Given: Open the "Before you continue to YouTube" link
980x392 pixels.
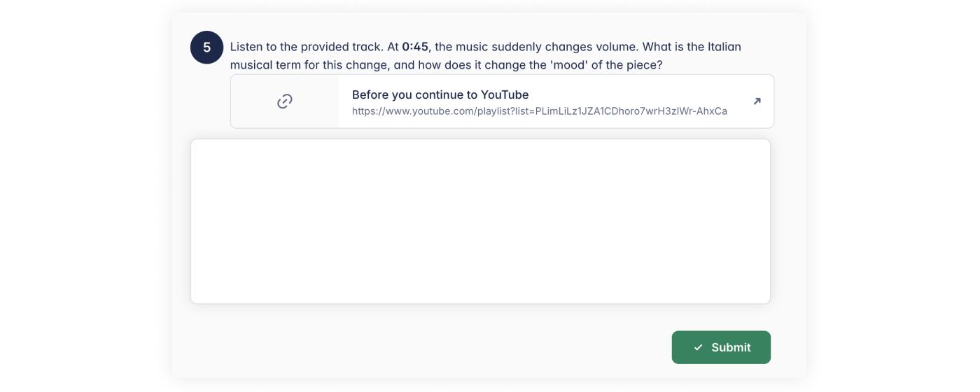Looking at the screenshot, I should click(x=440, y=94).
